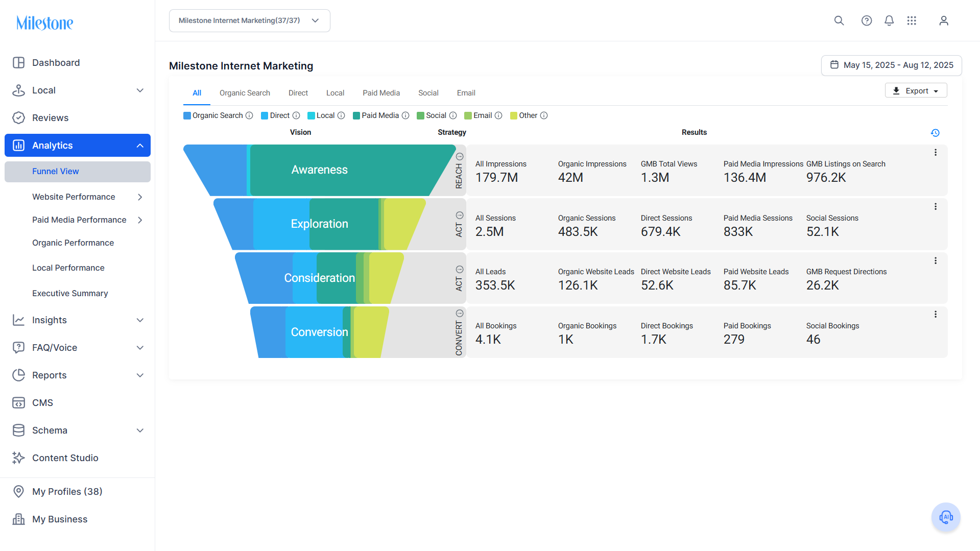Open the Awareness row three-dot menu

click(x=936, y=153)
